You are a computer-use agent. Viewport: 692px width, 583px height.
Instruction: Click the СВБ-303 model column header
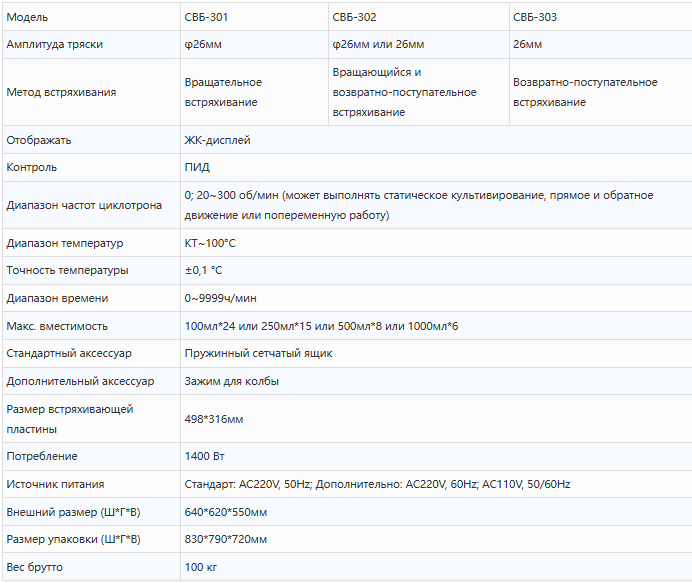point(535,17)
